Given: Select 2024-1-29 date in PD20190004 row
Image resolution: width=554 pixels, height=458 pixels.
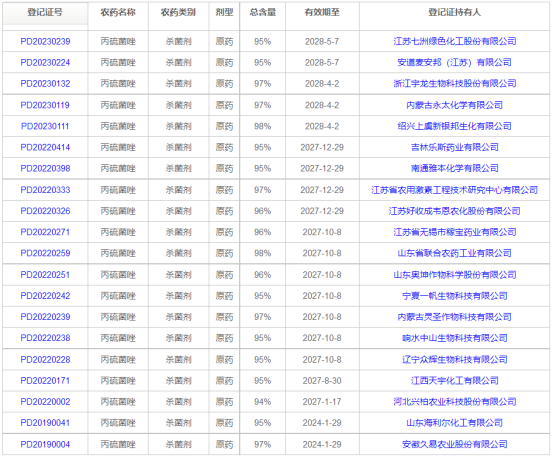Looking at the screenshot, I should pos(322,445).
